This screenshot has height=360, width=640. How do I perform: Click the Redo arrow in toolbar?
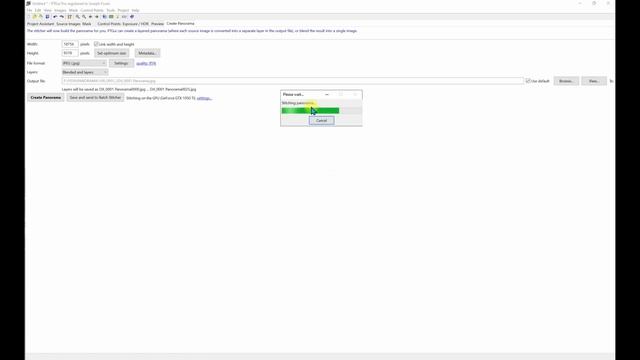pyautogui.click(x=62, y=17)
